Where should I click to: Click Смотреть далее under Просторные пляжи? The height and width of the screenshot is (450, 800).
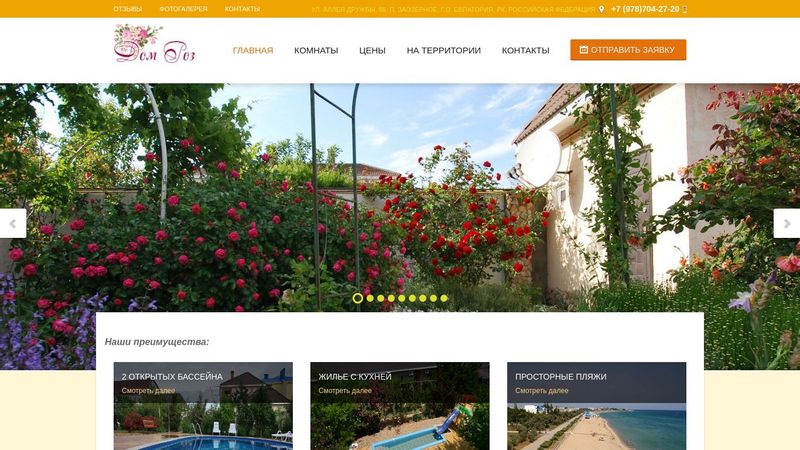(541, 391)
